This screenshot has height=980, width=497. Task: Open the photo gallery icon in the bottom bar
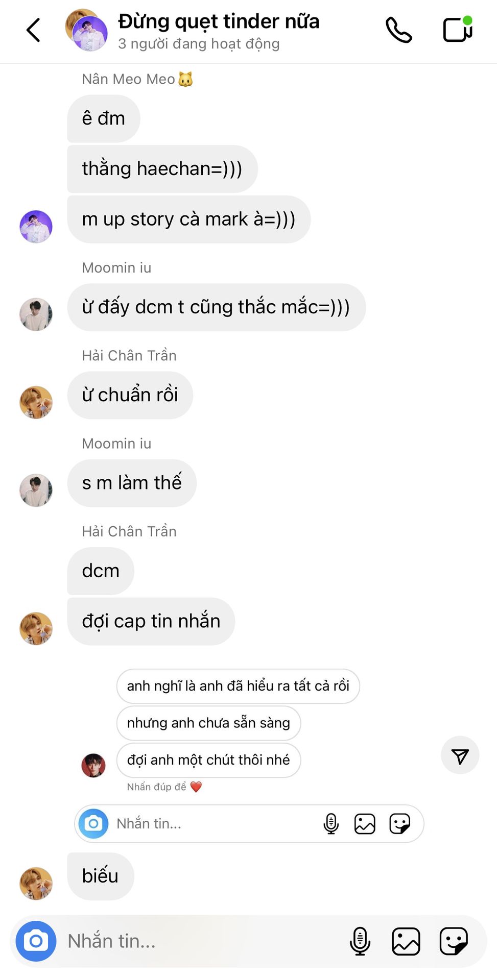406,941
